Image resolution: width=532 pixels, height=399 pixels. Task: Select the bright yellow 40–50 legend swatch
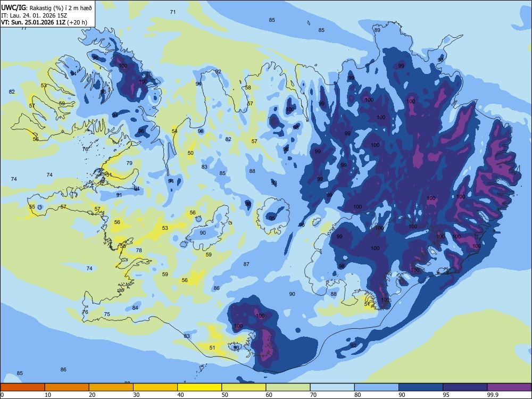tap(199, 387)
